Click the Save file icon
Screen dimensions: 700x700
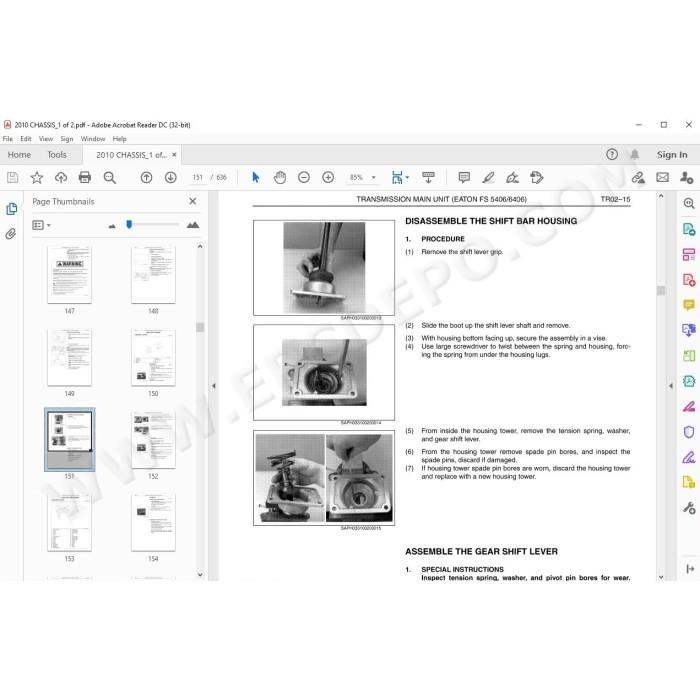(12, 178)
